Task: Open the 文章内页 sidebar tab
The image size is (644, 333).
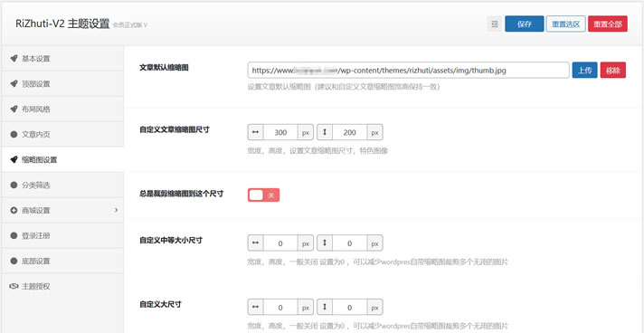Action: pyautogui.click(x=62, y=135)
